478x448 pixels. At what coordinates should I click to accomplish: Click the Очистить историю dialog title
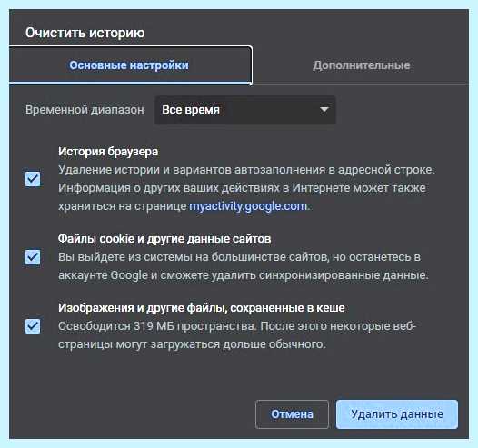85,33
